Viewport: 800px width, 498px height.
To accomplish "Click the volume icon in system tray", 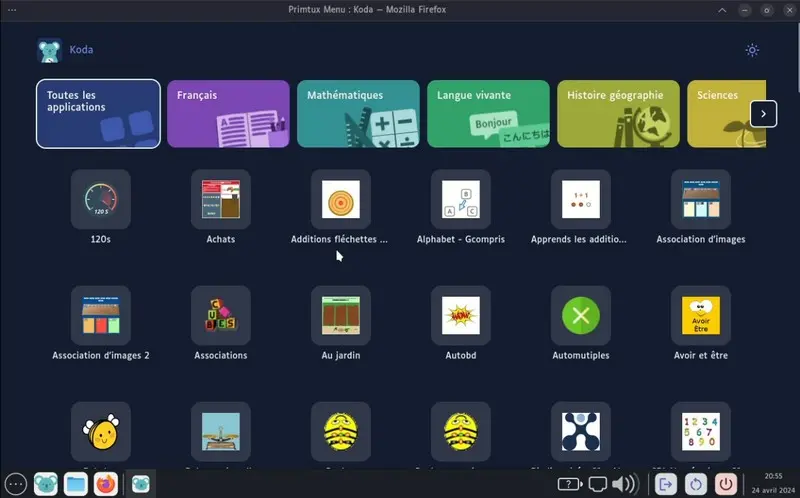I will pos(624,485).
